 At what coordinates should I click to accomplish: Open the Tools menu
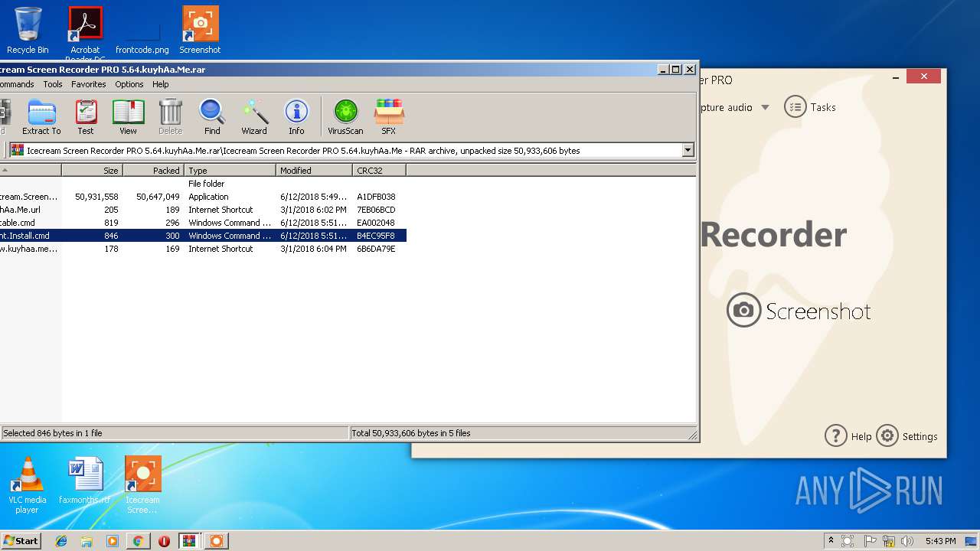pyautogui.click(x=53, y=84)
